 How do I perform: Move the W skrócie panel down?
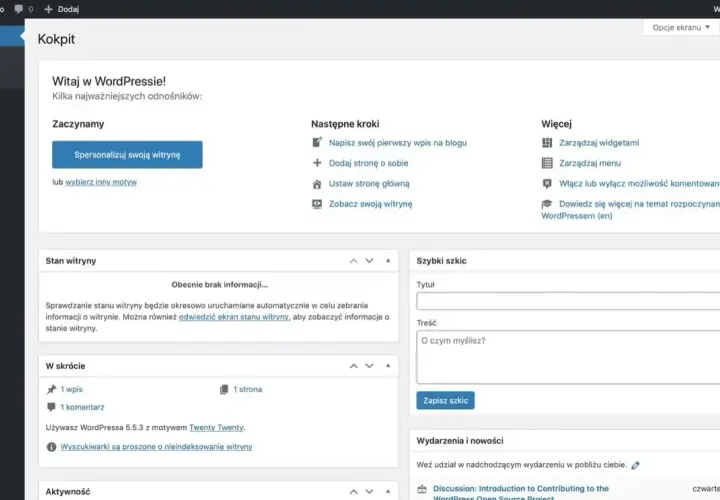pos(369,366)
